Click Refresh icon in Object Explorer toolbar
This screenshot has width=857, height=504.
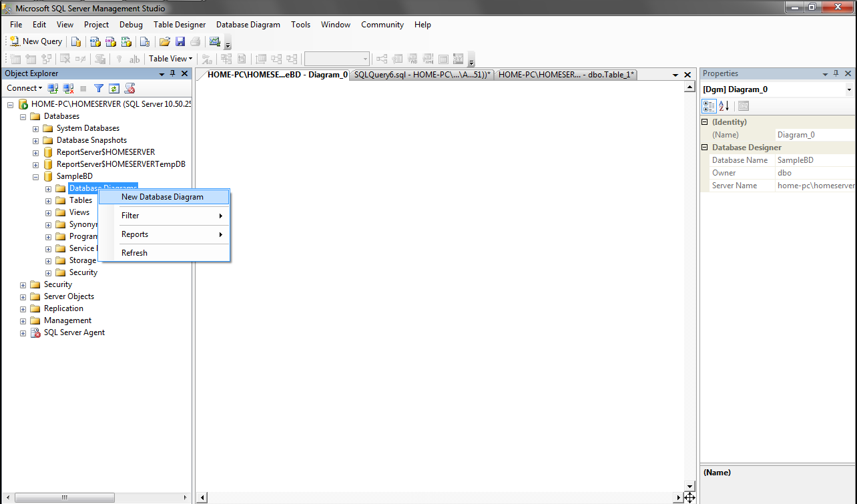114,88
